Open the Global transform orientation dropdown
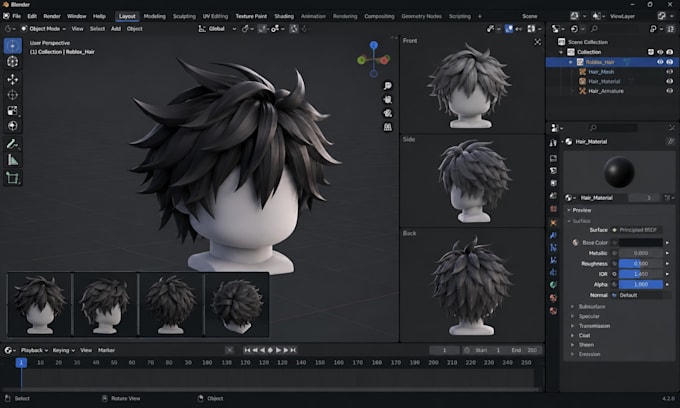 tap(217, 29)
